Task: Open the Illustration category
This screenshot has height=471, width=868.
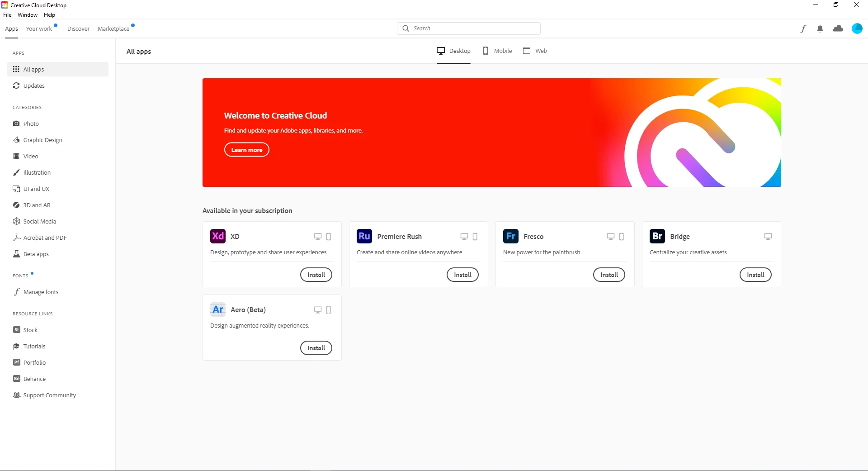Action: [x=58, y=172]
